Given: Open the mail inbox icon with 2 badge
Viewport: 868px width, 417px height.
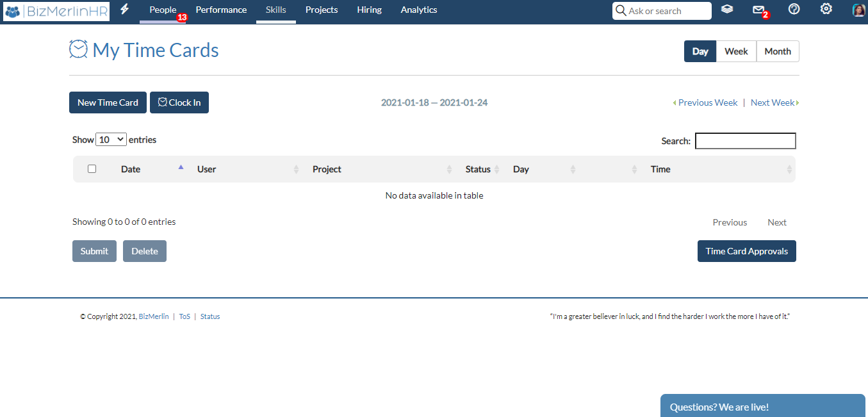Looking at the screenshot, I should click(759, 10).
